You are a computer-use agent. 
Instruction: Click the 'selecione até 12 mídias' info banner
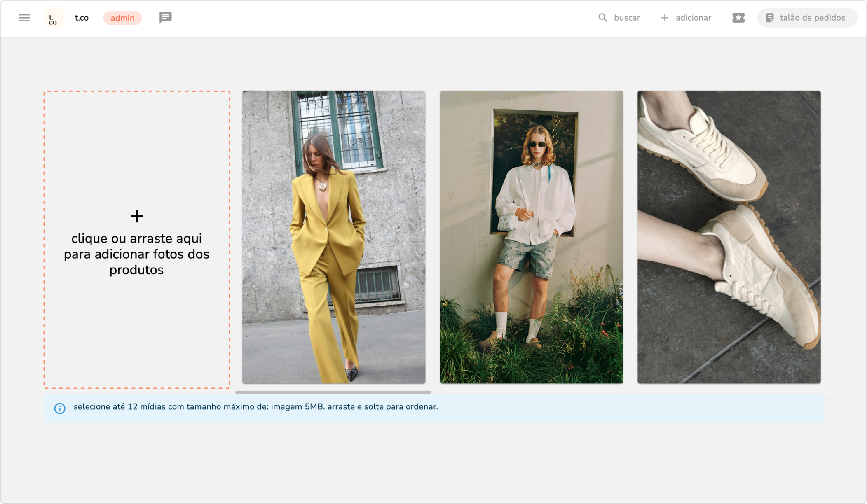(255, 407)
